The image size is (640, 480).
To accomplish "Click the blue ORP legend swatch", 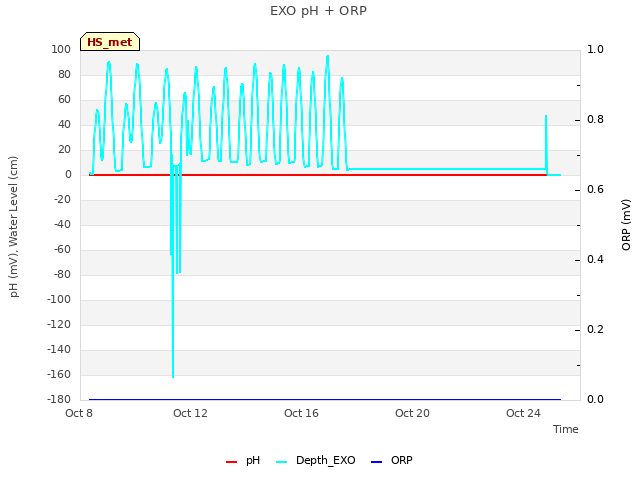I will tap(376, 462).
